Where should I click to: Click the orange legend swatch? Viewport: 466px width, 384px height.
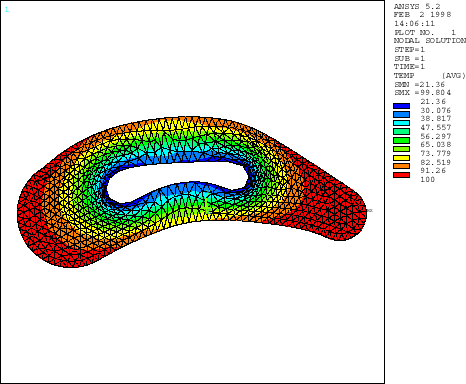401,166
